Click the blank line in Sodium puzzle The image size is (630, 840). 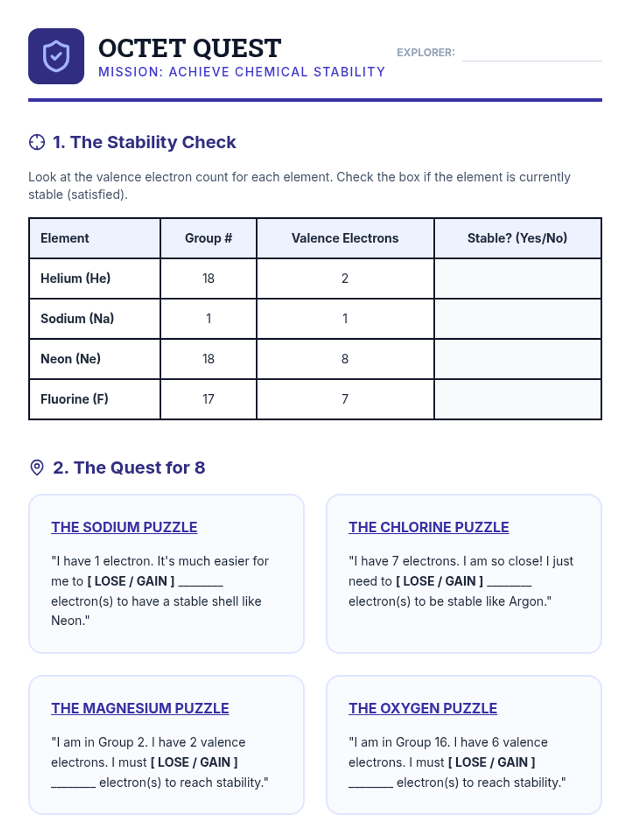201,583
